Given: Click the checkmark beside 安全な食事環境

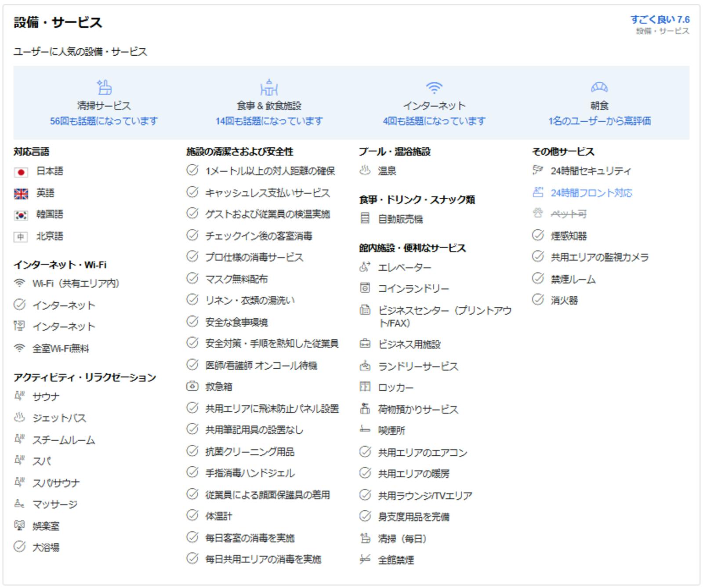Looking at the screenshot, I should tap(192, 321).
